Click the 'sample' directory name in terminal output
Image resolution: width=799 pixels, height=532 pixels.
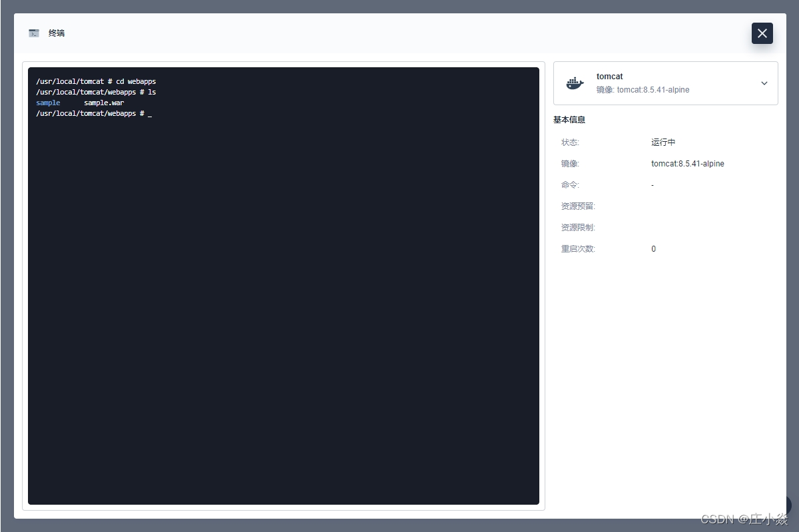click(48, 103)
